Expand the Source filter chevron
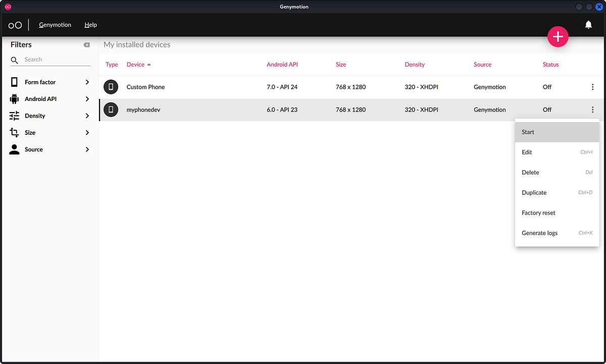This screenshot has height=364, width=606. pos(87,149)
